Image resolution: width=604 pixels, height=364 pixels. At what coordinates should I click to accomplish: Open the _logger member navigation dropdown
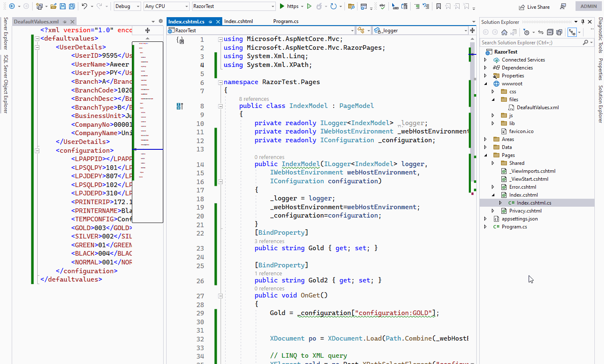click(420, 31)
